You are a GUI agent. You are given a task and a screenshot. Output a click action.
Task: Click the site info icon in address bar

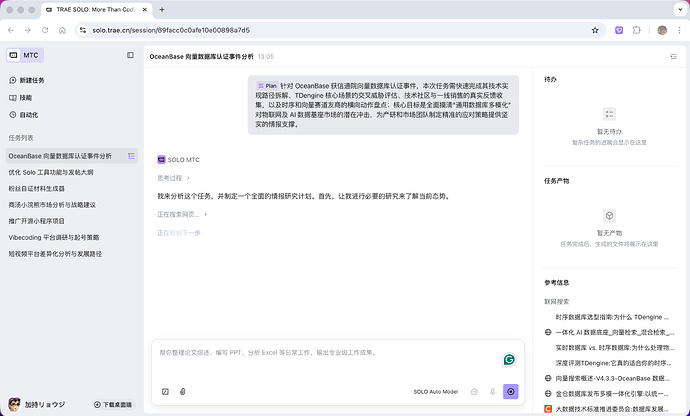(x=83, y=30)
